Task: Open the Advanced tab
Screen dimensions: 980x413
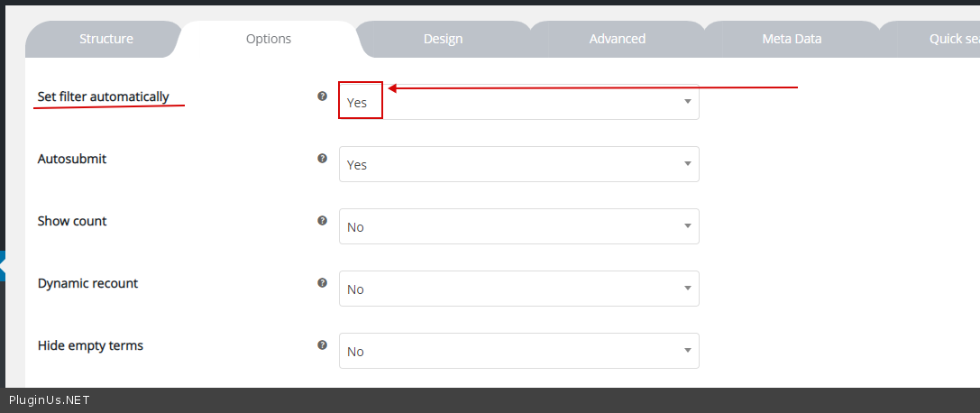Action: click(x=617, y=39)
